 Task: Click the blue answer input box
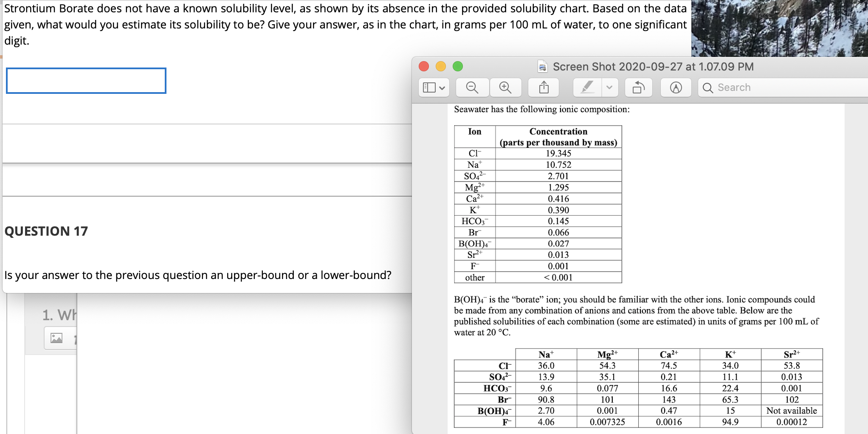pos(86,81)
